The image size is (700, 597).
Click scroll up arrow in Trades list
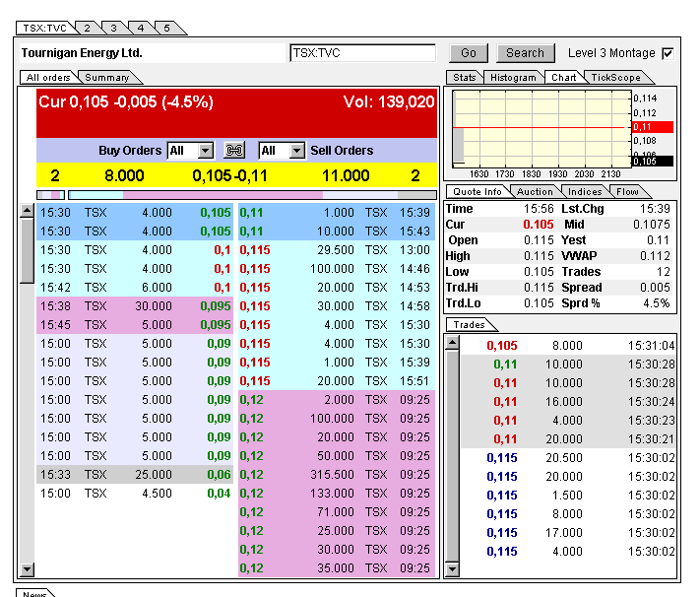point(452,343)
